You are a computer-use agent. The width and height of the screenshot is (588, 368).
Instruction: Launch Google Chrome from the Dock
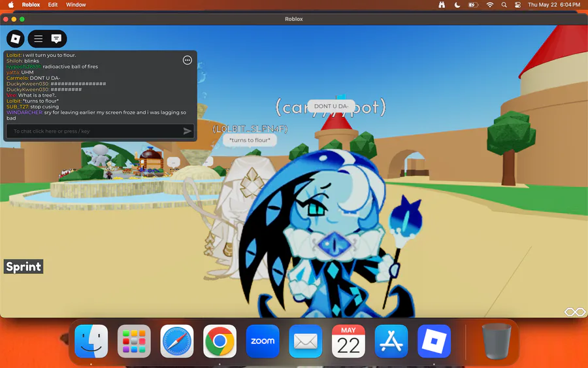click(220, 341)
